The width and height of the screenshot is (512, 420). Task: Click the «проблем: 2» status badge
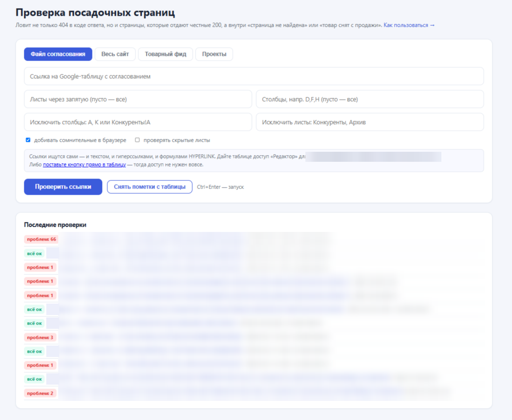pyautogui.click(x=40, y=393)
